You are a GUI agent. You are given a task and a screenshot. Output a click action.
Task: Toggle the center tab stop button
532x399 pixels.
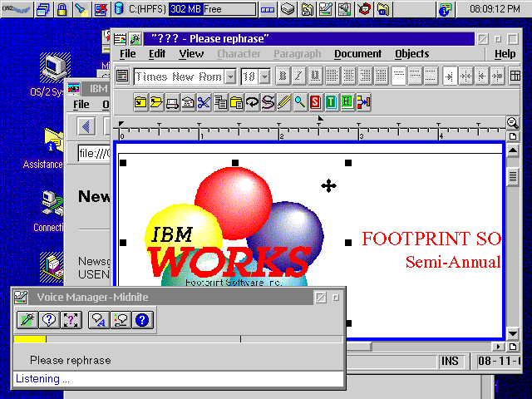[x=465, y=76]
